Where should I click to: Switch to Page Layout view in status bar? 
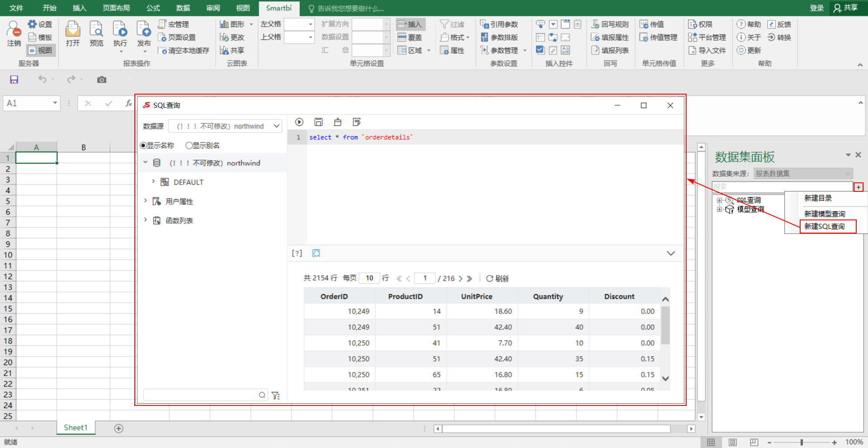(x=733, y=442)
